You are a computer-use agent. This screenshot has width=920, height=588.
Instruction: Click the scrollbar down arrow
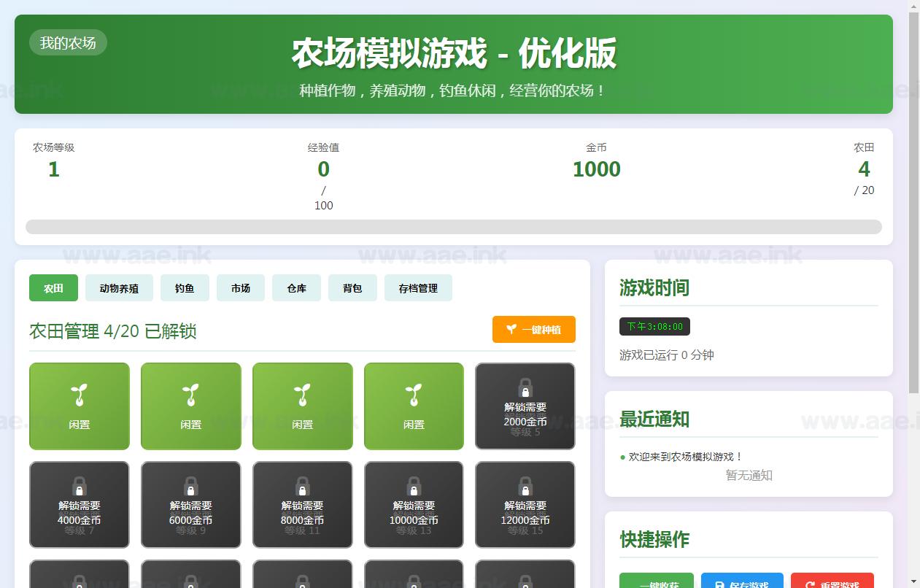pyautogui.click(x=913, y=582)
